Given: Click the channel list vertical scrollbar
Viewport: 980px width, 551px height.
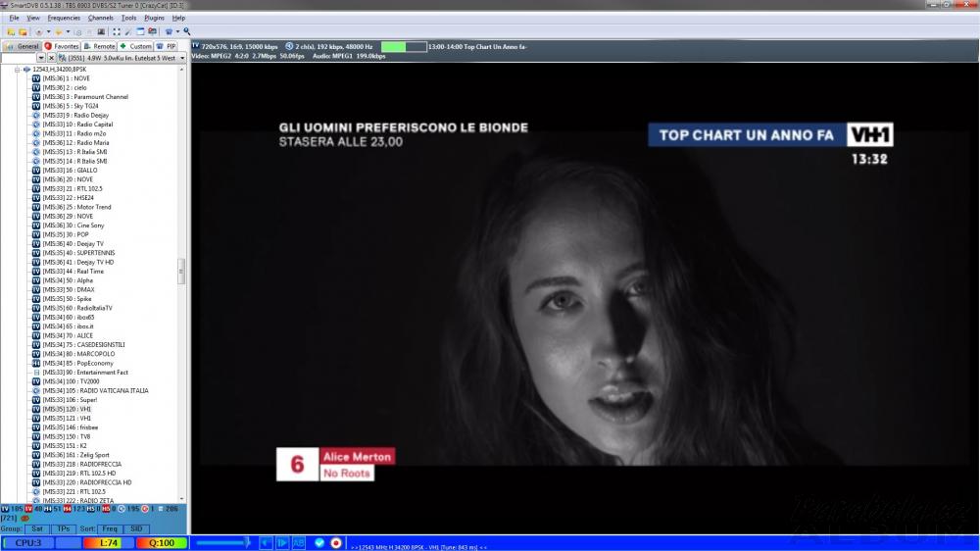Looking at the screenshot, I should [182, 282].
